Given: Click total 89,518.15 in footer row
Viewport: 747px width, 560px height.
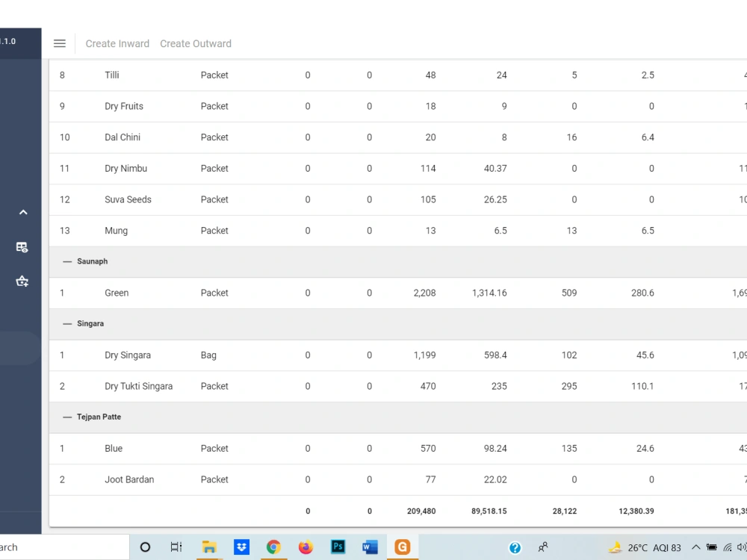Looking at the screenshot, I should (x=489, y=511).
